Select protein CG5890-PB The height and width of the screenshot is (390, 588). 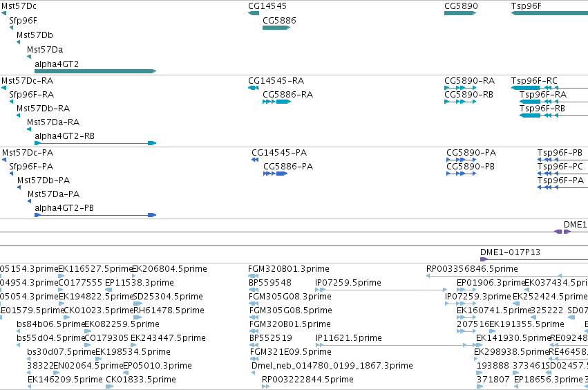point(471,167)
